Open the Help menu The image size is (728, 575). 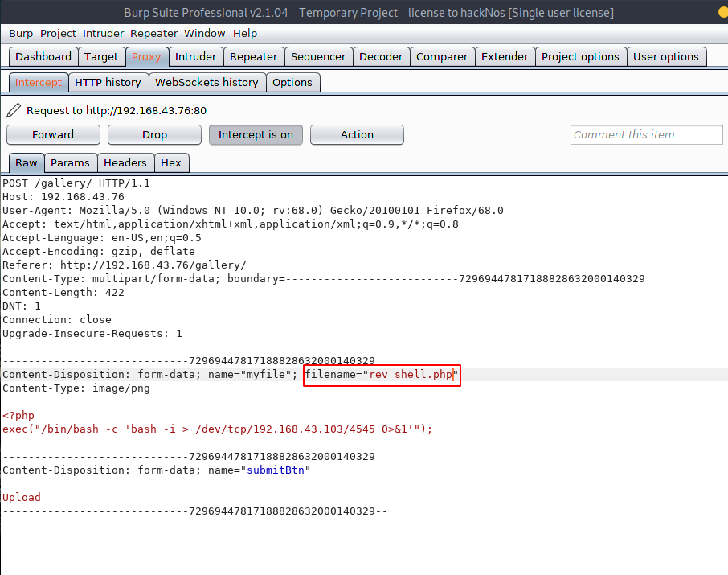245,34
